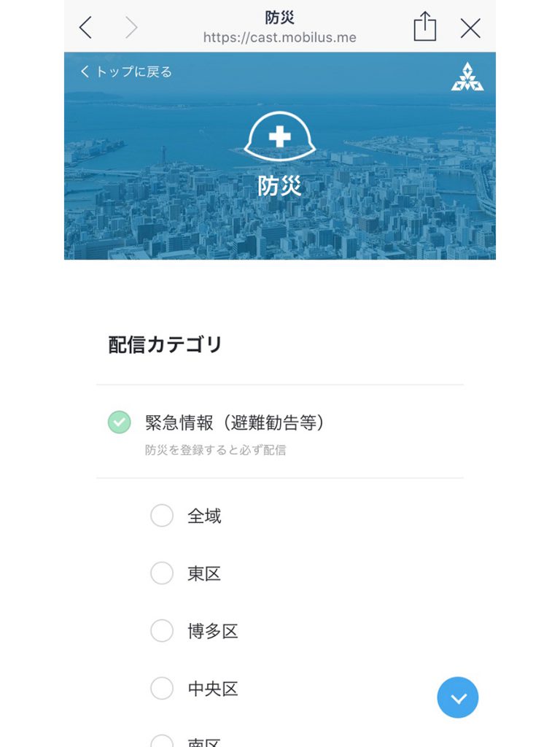Click the 博多区 label text
This screenshot has width=560, height=747.
213,631
